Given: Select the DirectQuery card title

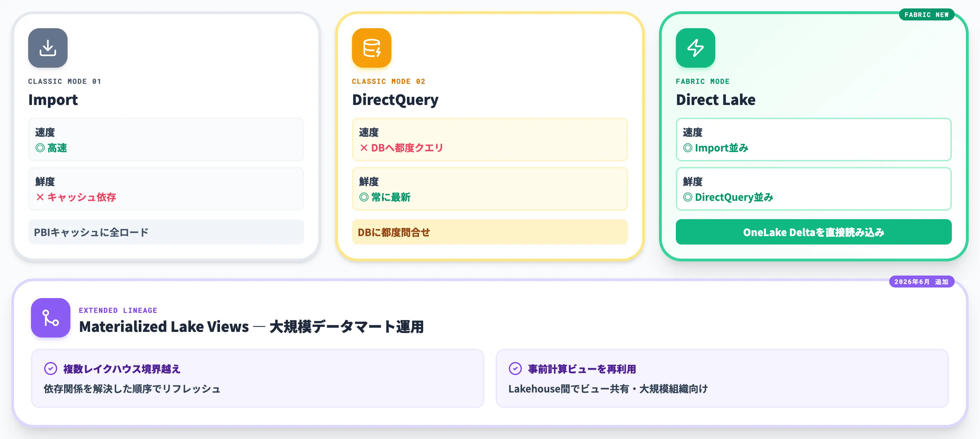Looking at the screenshot, I should [x=395, y=100].
